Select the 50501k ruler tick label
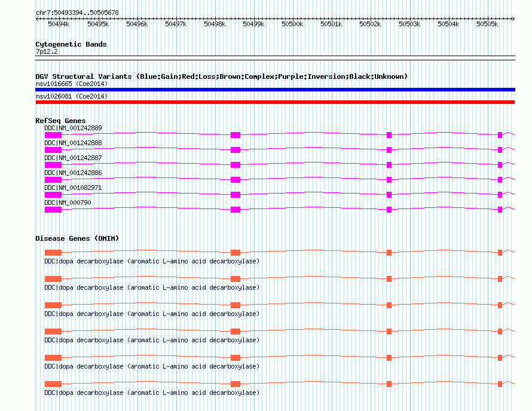 331,24
